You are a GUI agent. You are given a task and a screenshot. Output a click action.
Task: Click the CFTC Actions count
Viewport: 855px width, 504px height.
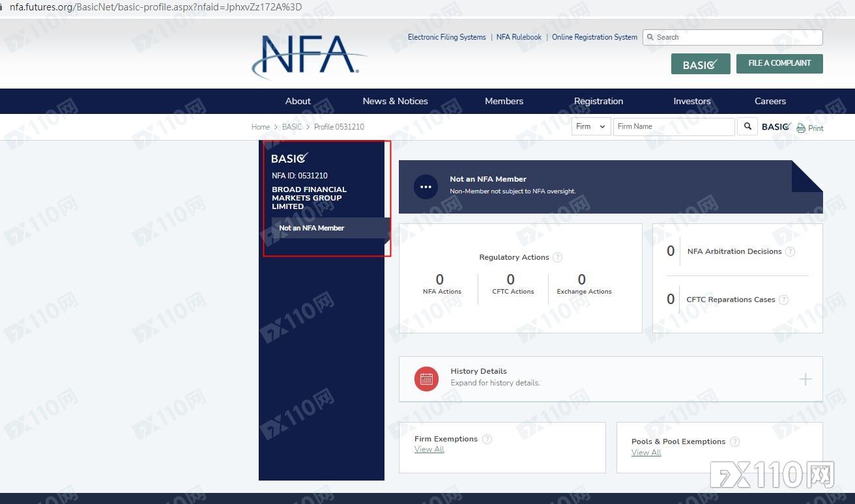point(511,279)
